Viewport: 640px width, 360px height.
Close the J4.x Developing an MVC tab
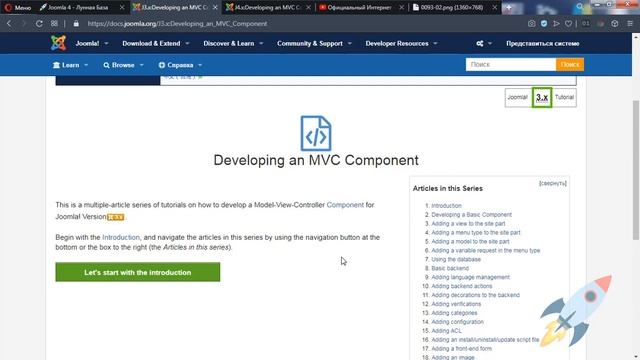tap(308, 7)
